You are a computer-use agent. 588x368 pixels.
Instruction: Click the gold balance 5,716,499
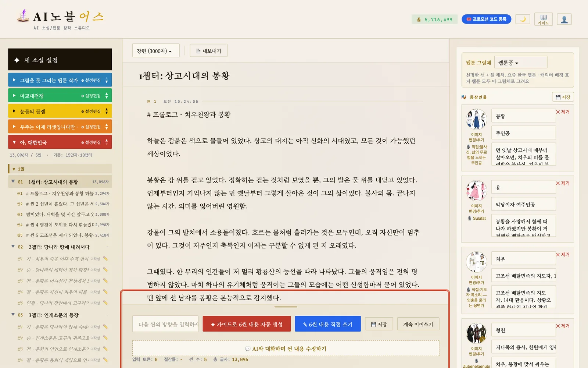[x=434, y=20]
